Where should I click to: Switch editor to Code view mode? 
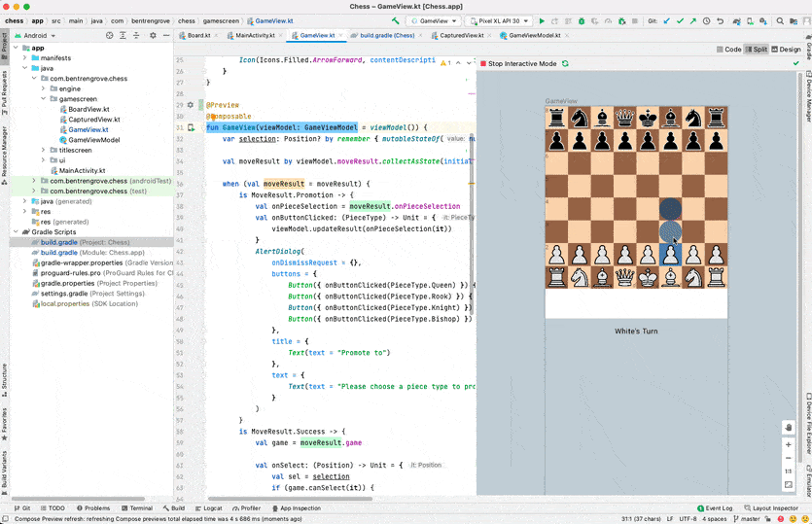[728, 50]
